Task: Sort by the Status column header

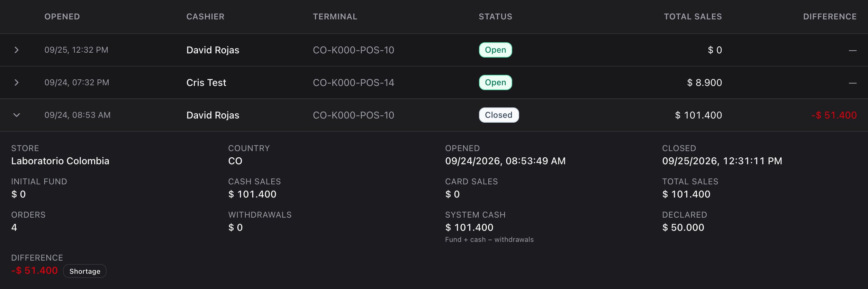Action: coord(495,17)
